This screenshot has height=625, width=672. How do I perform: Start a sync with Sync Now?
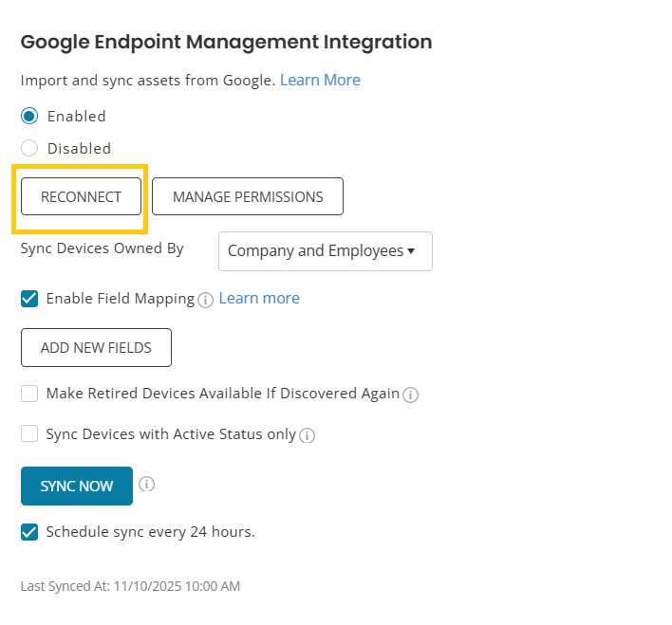77,487
